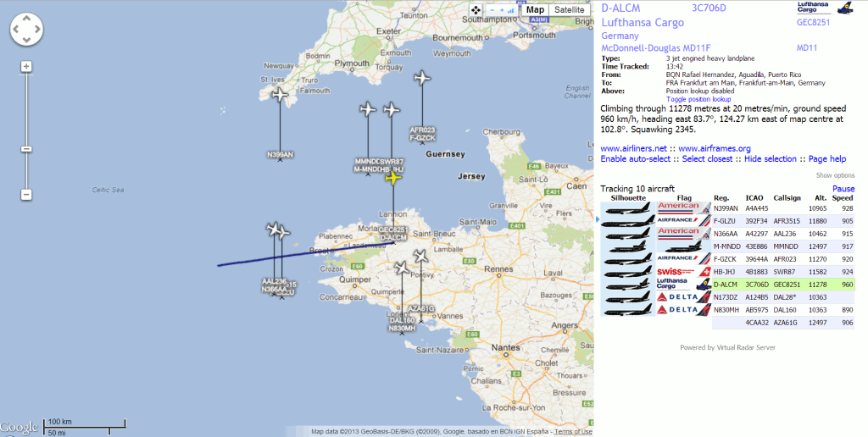
Task: Click Delta flag logo in N173DZ row
Action: 684,297
